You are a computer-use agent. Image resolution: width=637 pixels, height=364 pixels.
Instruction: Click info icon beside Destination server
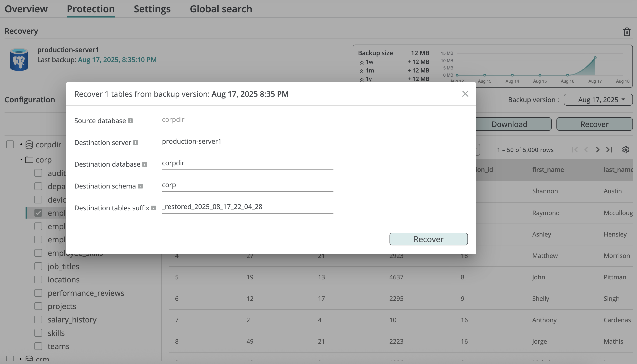click(136, 142)
